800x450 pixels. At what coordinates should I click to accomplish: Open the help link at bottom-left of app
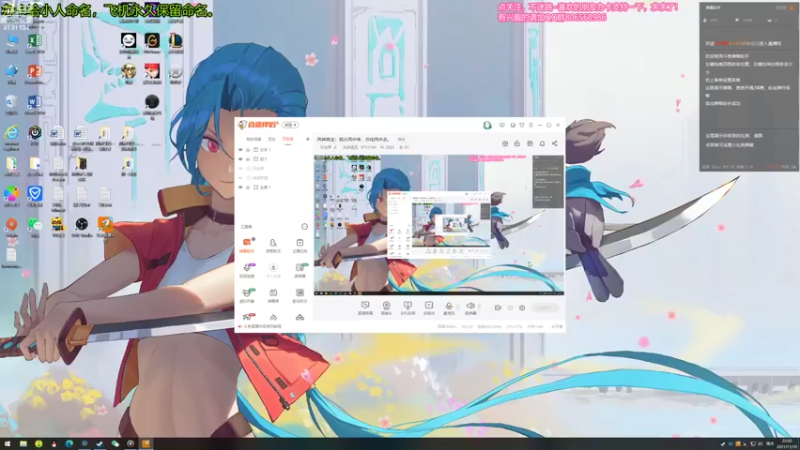pyautogui.click(x=262, y=327)
